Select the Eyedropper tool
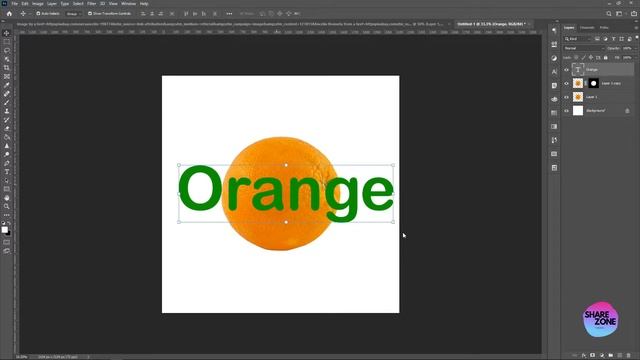This screenshot has width=640, height=360. [x=7, y=85]
